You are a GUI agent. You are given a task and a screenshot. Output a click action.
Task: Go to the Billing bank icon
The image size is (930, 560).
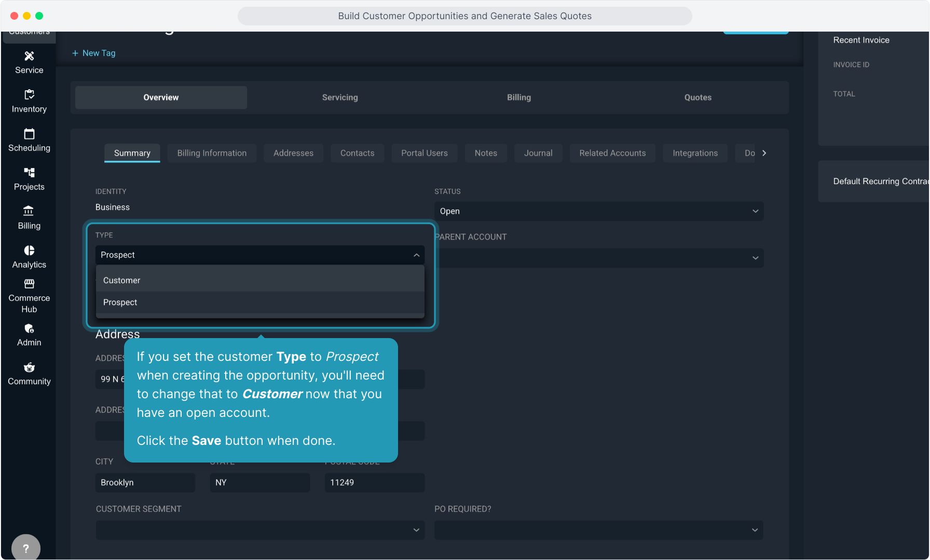click(29, 211)
